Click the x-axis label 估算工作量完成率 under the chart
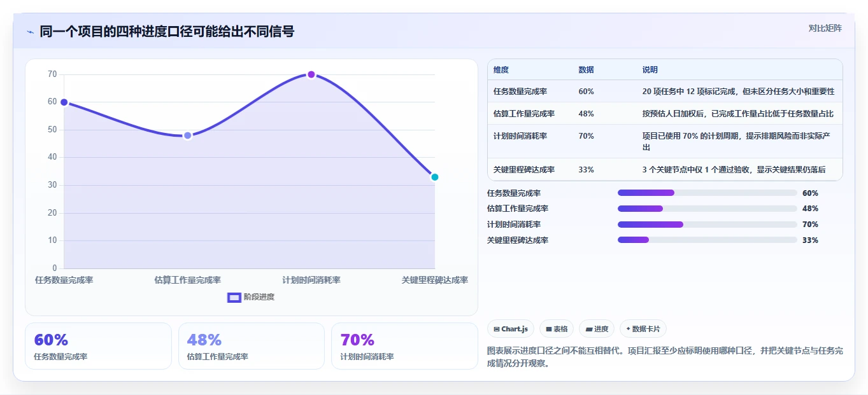 pyautogui.click(x=187, y=280)
